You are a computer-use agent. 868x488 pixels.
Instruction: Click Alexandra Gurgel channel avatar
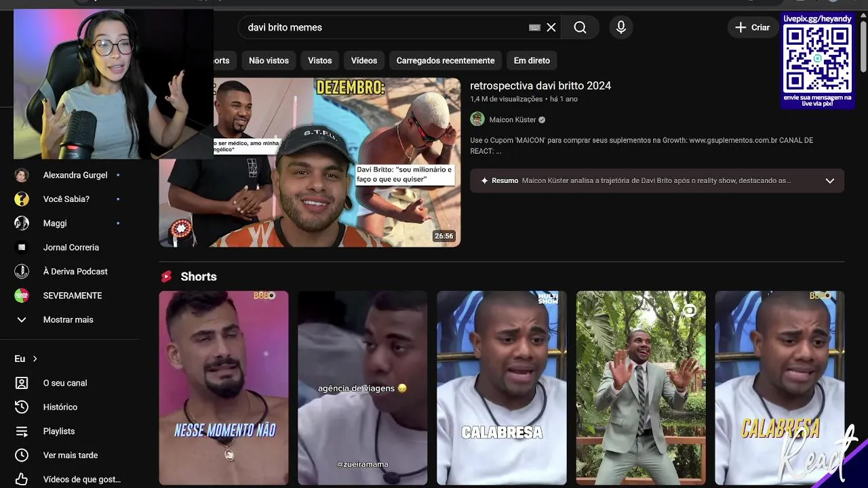(x=22, y=175)
